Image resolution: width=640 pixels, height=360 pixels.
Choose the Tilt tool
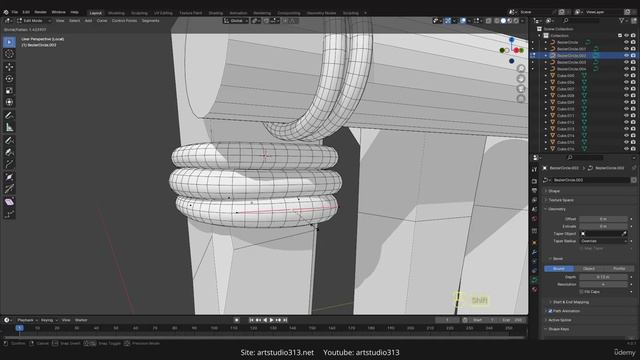[9, 189]
